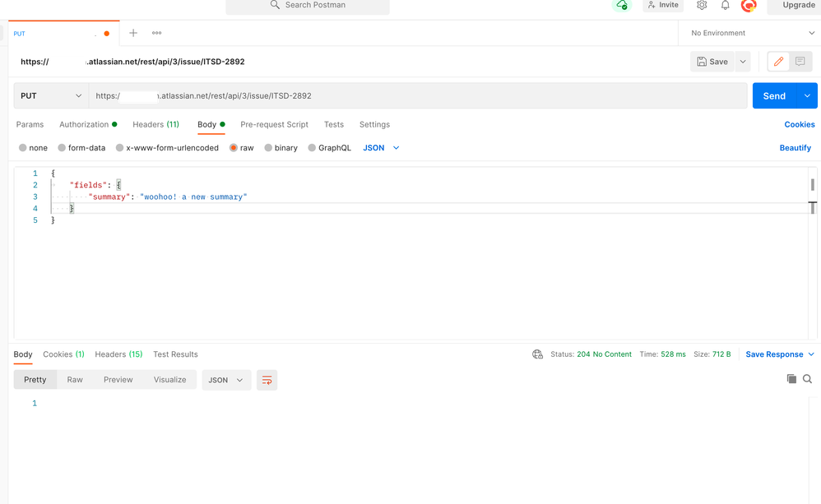The width and height of the screenshot is (821, 504).
Task: Switch response view to Pretty
Action: click(35, 380)
